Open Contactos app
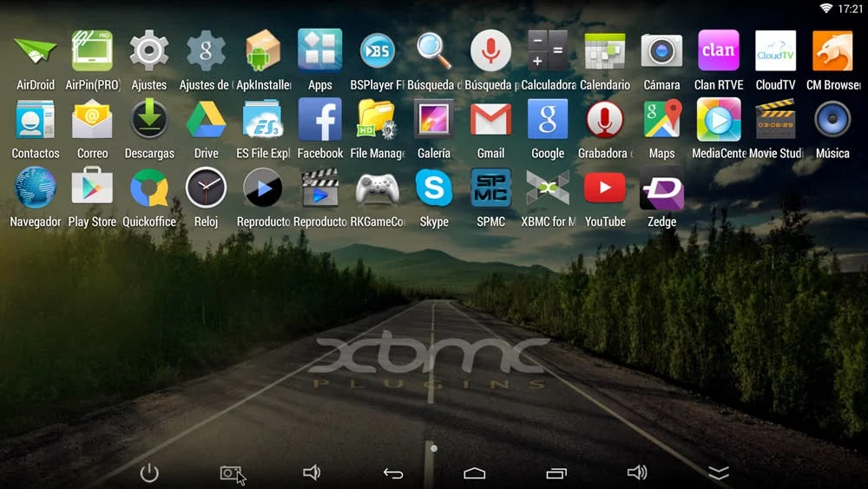 point(36,119)
